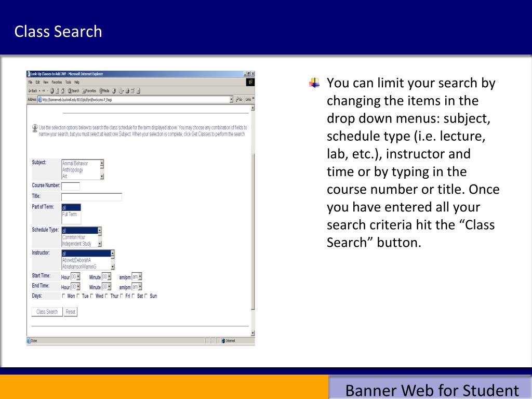The height and width of the screenshot is (399, 532).
Task: Click the Discuss toolbar icon
Action: coord(138,90)
